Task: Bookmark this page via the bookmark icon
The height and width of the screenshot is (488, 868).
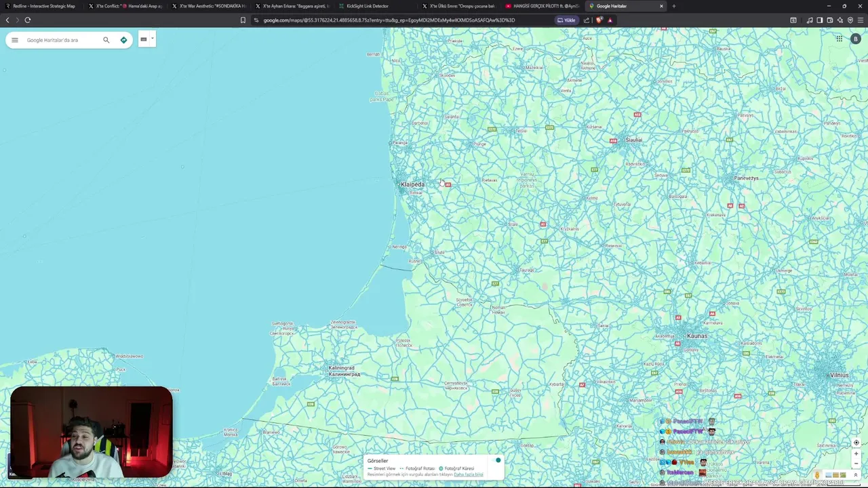Action: tap(243, 20)
